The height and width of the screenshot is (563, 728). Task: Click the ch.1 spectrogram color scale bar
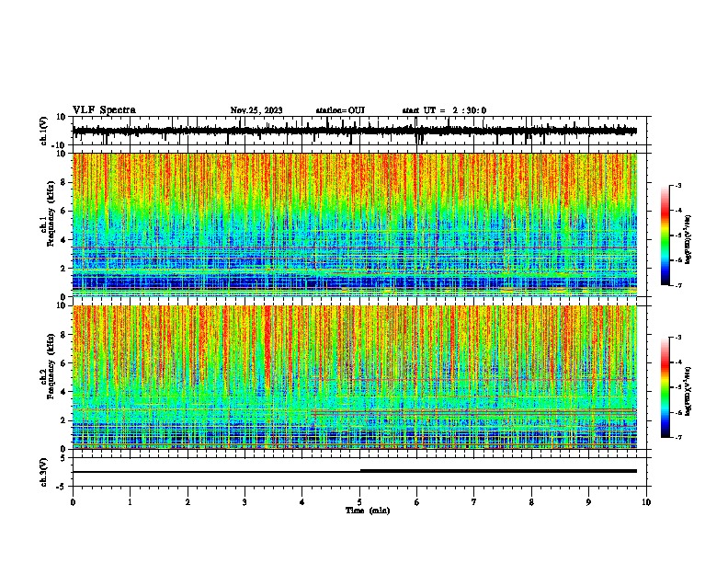(x=665, y=236)
